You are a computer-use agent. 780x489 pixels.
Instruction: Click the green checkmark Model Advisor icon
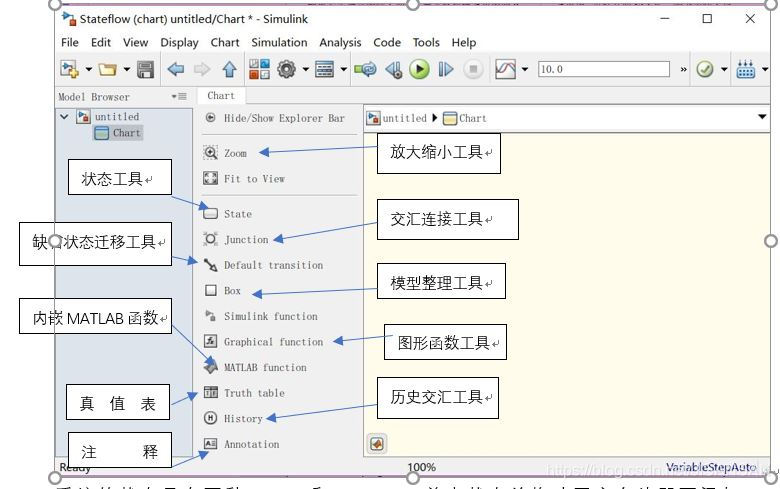coord(705,69)
